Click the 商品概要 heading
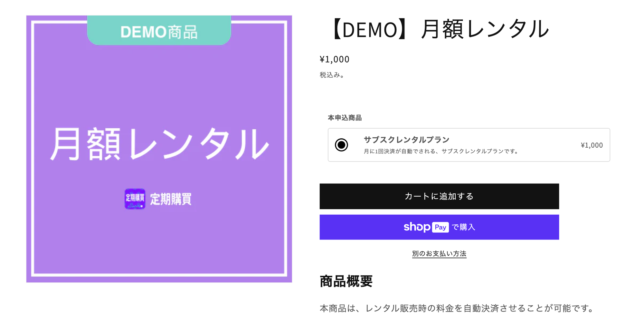Image resolution: width=644 pixels, height=323 pixels. [x=346, y=281]
